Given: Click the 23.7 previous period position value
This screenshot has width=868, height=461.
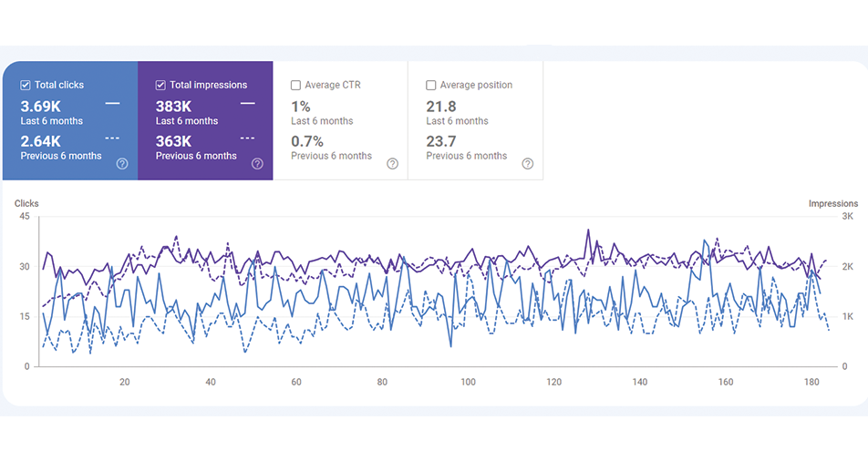Looking at the screenshot, I should pyautogui.click(x=441, y=141).
